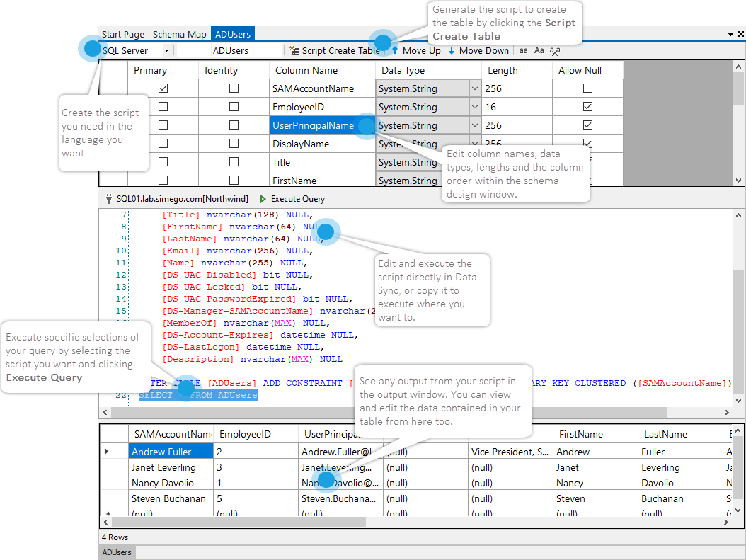Toggle Identity checkbox for EmployeeID
Screen dimensions: 746x560
[x=234, y=107]
